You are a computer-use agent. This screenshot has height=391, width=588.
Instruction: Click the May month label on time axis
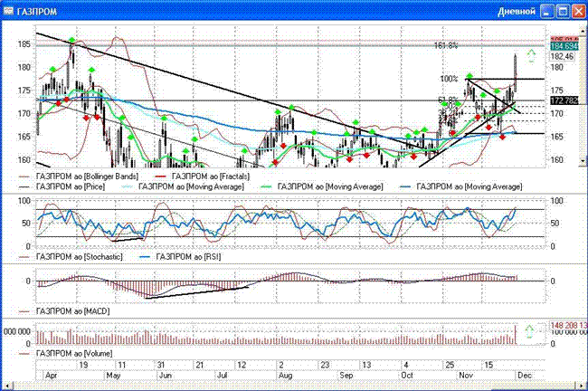click(x=113, y=376)
